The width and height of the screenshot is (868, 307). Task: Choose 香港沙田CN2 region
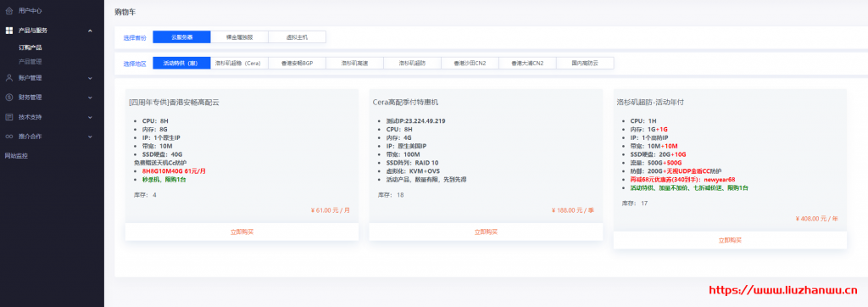470,63
